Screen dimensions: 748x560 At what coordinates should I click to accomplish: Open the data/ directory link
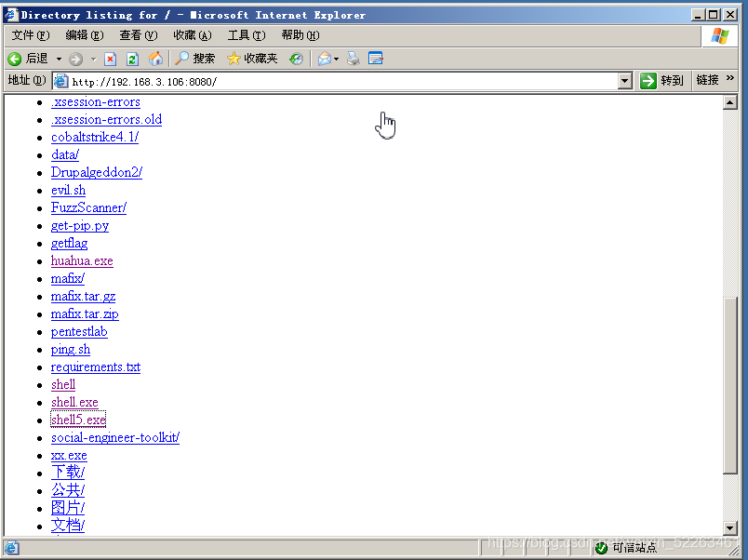click(65, 155)
